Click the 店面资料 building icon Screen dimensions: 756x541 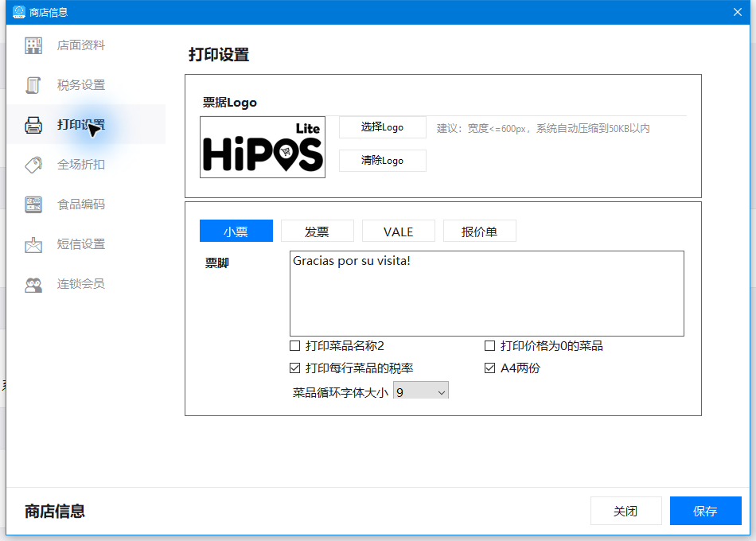[33, 45]
